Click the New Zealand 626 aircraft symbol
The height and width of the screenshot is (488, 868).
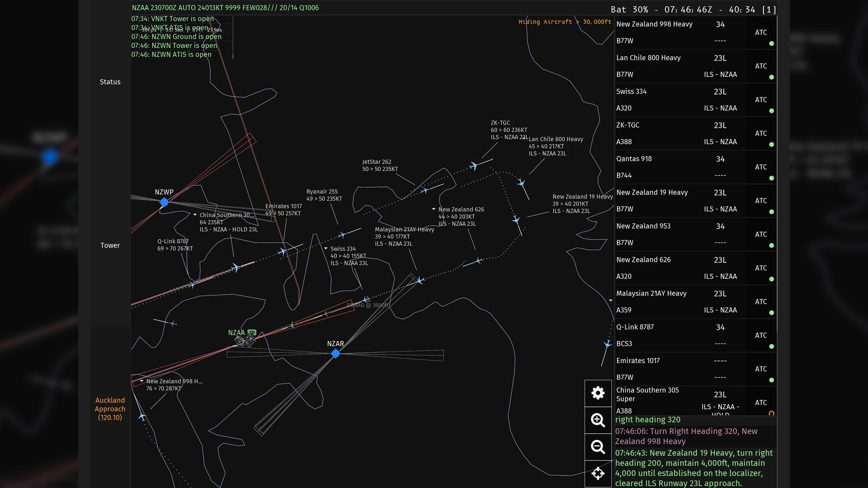coord(478,261)
